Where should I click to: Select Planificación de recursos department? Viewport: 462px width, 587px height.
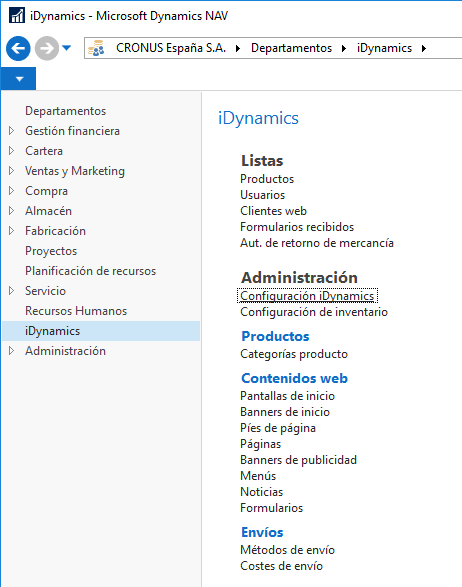point(90,271)
